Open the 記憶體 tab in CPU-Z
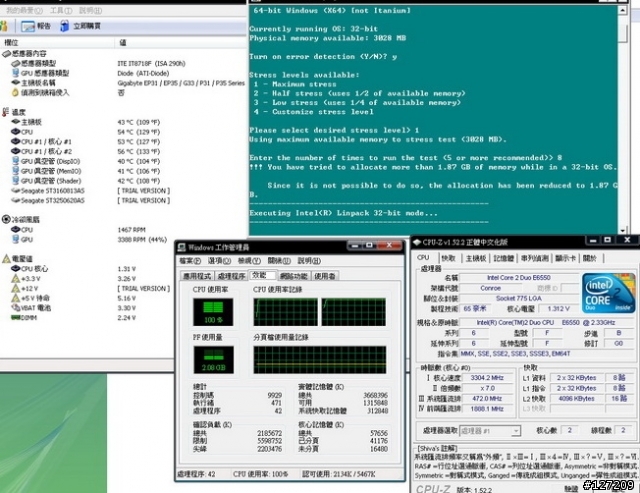The height and width of the screenshot is (493, 640). 504,258
